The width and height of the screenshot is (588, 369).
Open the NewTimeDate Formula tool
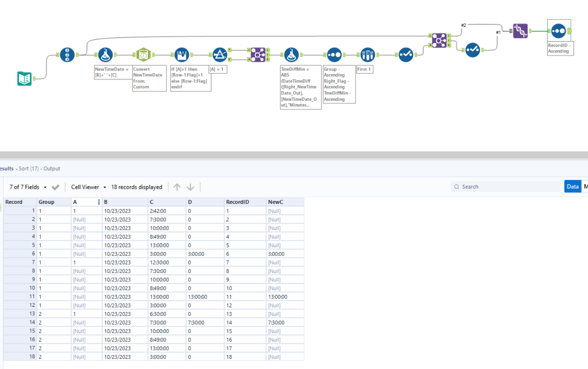(105, 54)
